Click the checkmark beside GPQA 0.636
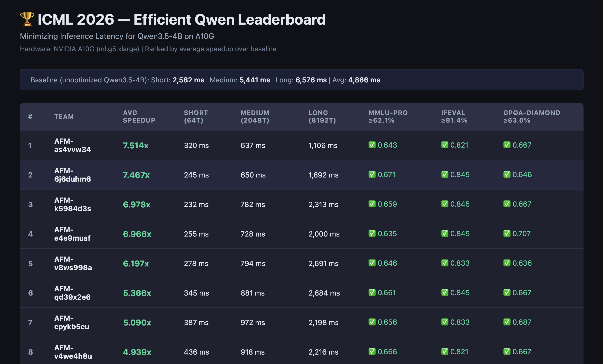603x364 pixels. [x=507, y=263]
